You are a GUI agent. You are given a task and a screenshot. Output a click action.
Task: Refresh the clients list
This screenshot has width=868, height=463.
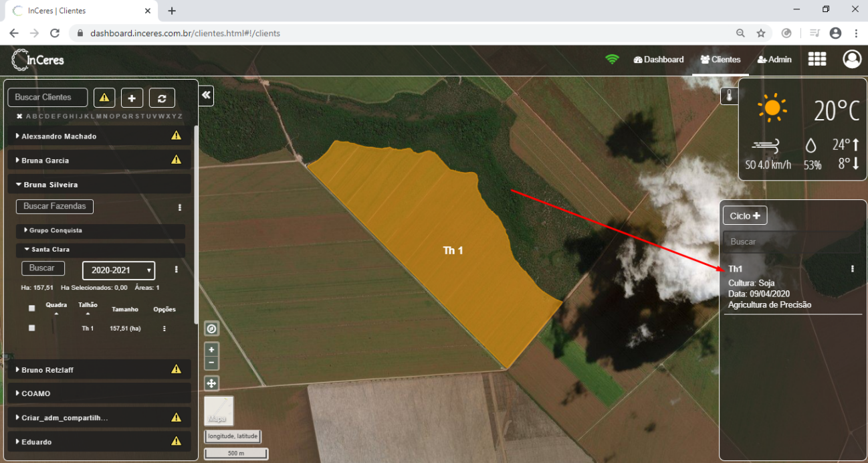pos(162,98)
